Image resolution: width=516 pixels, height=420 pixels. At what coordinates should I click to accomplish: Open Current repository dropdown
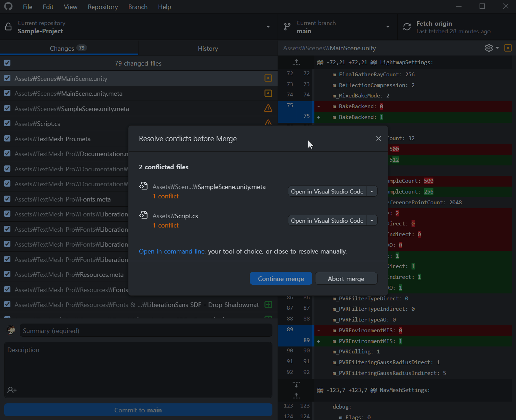tap(139, 27)
